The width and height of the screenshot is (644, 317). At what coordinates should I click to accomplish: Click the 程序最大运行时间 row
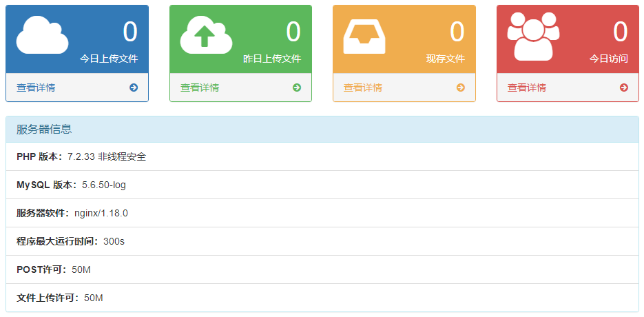(322, 241)
